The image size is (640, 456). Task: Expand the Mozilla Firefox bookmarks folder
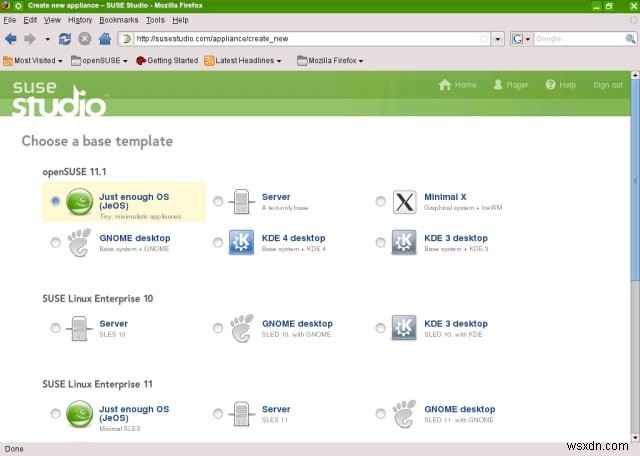coord(330,60)
